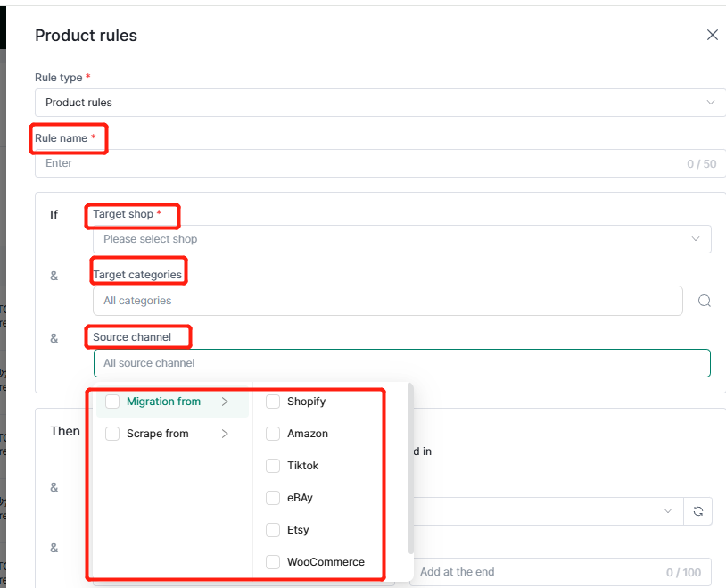The width and height of the screenshot is (726, 588).
Task: Expand the Migration from submenu arrow
Action: point(225,402)
